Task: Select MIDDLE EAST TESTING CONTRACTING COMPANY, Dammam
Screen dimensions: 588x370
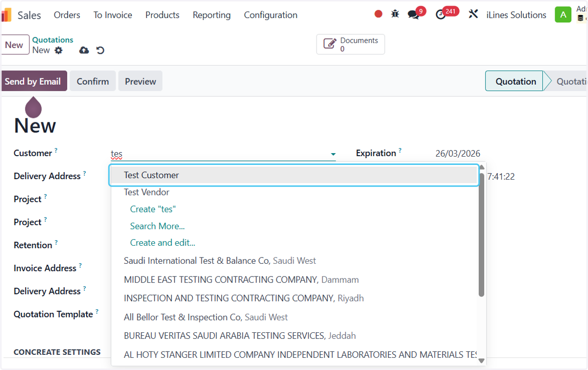Action: point(294,280)
